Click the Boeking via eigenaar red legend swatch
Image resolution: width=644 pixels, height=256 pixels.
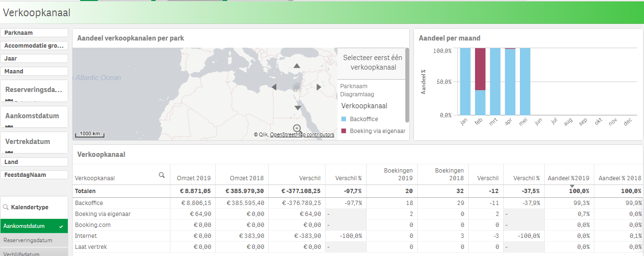(x=344, y=131)
